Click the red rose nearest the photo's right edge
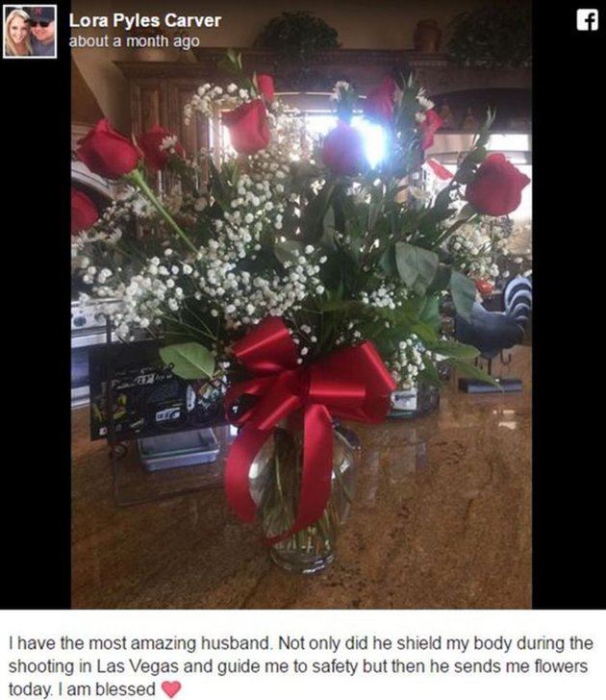Screen dimensions: 606x700 pos(496,185)
